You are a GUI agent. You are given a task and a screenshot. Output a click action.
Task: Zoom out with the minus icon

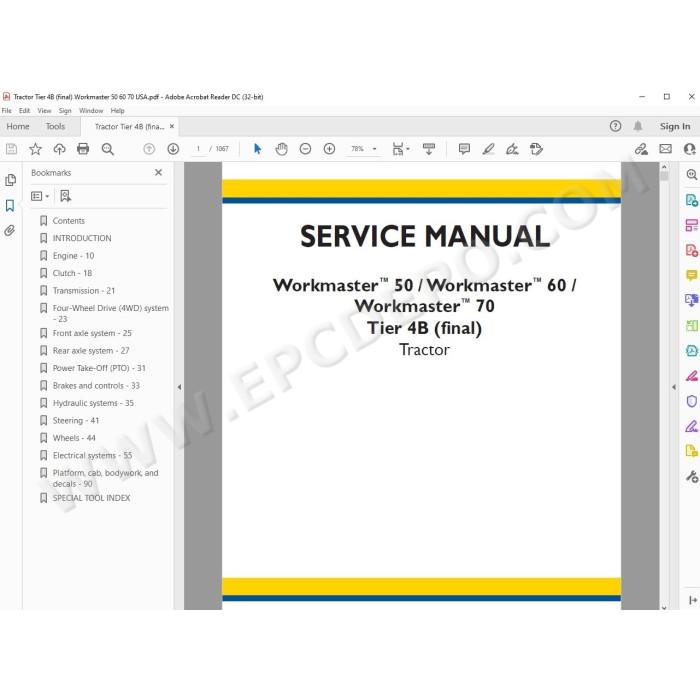pyautogui.click(x=305, y=149)
